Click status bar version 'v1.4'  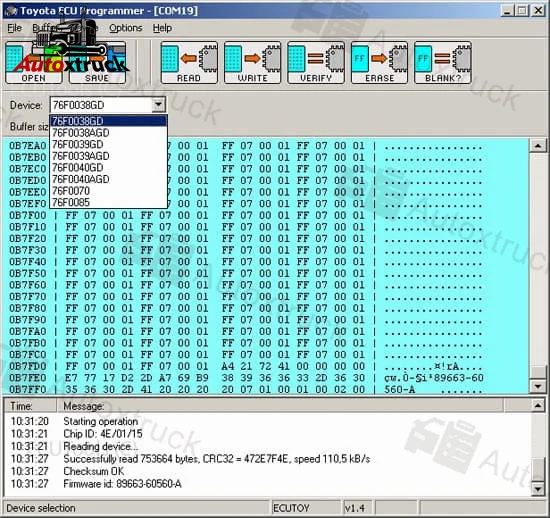pyautogui.click(x=358, y=508)
